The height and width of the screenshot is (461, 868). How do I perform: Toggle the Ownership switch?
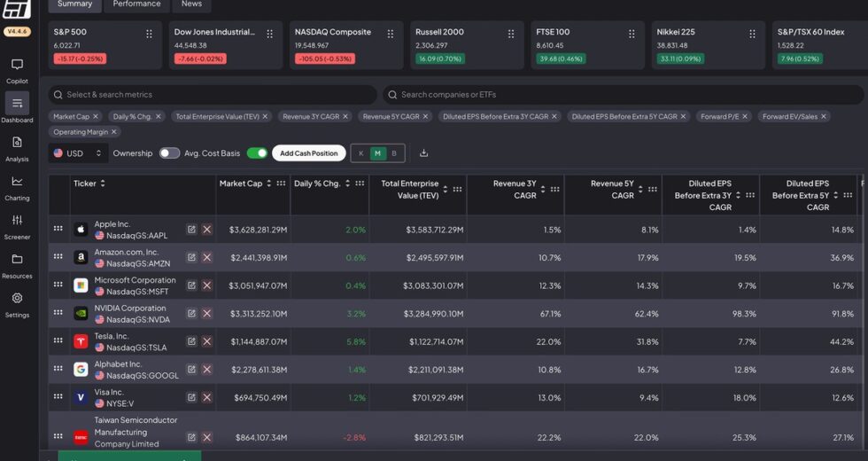(169, 152)
